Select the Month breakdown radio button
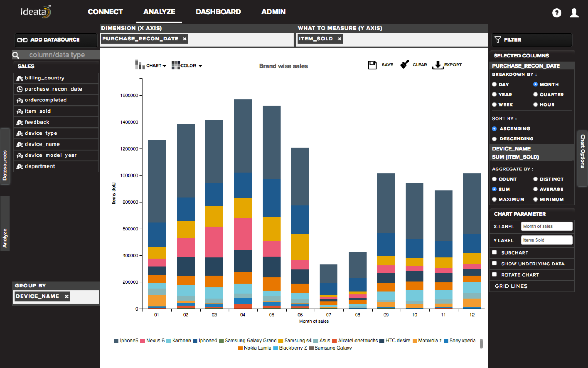This screenshot has height=368, width=588. 535,84
